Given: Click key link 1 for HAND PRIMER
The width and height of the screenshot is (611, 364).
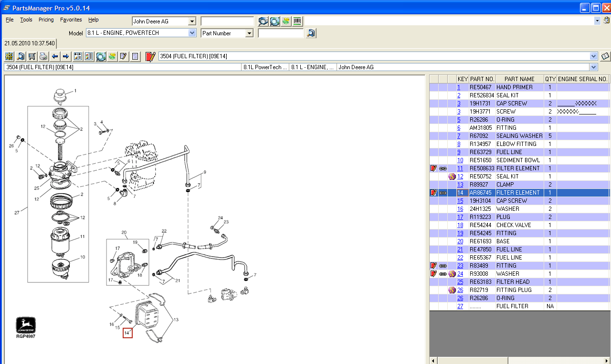Looking at the screenshot, I should pos(459,87).
